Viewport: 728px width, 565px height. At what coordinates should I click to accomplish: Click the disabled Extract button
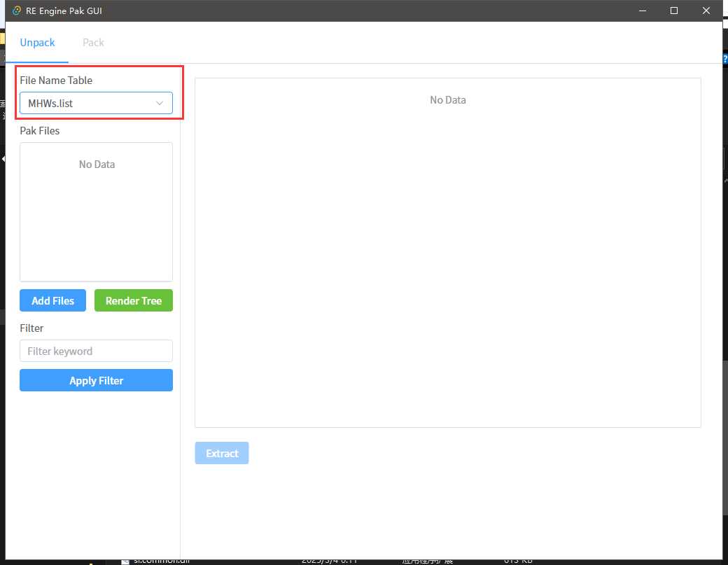pyautogui.click(x=222, y=454)
